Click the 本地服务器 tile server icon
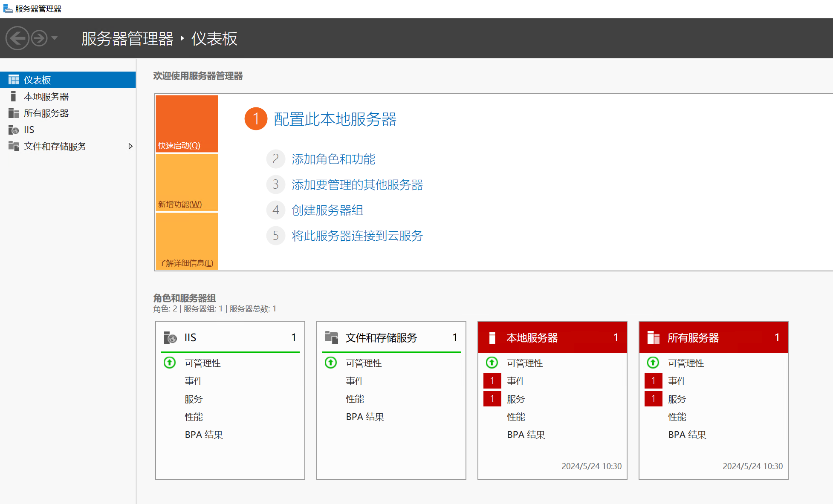833x504 pixels. point(492,337)
